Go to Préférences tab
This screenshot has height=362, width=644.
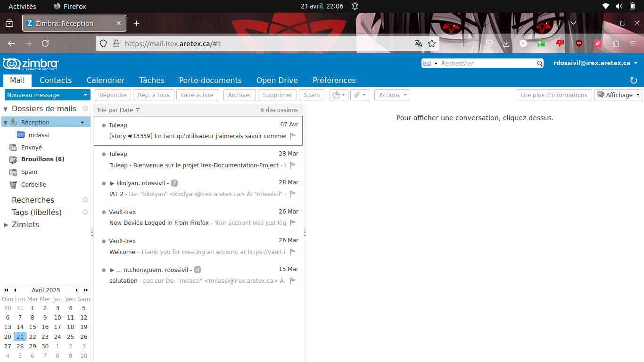pyautogui.click(x=334, y=80)
